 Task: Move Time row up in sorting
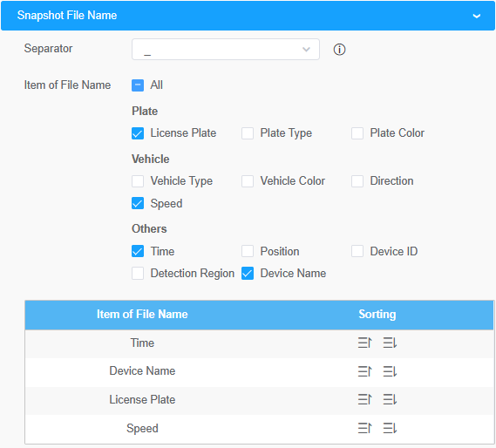(364, 343)
